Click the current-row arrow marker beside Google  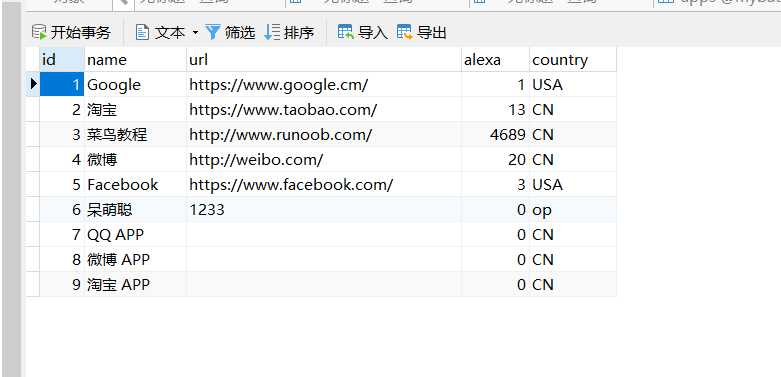pyautogui.click(x=33, y=84)
